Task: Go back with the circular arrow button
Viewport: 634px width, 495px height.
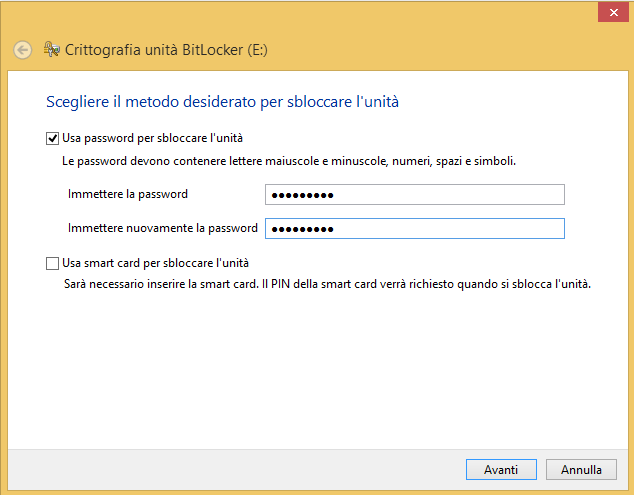Action: click(22, 50)
